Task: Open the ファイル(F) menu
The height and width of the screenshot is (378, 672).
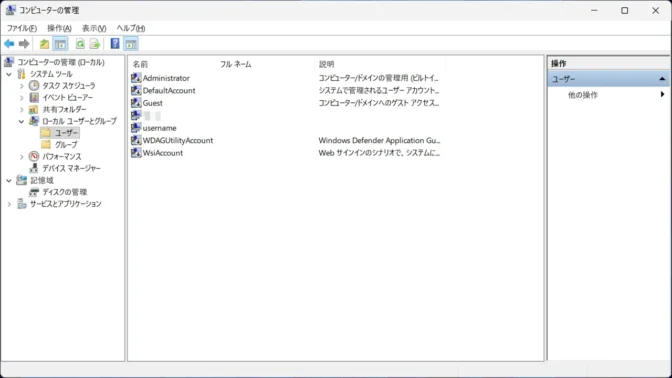Action: pos(21,28)
